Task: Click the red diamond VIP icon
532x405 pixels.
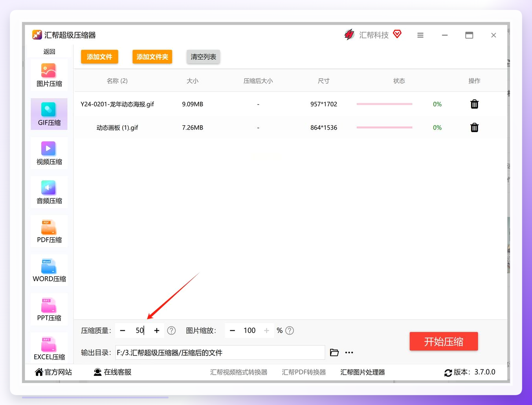Action: pyautogui.click(x=397, y=34)
